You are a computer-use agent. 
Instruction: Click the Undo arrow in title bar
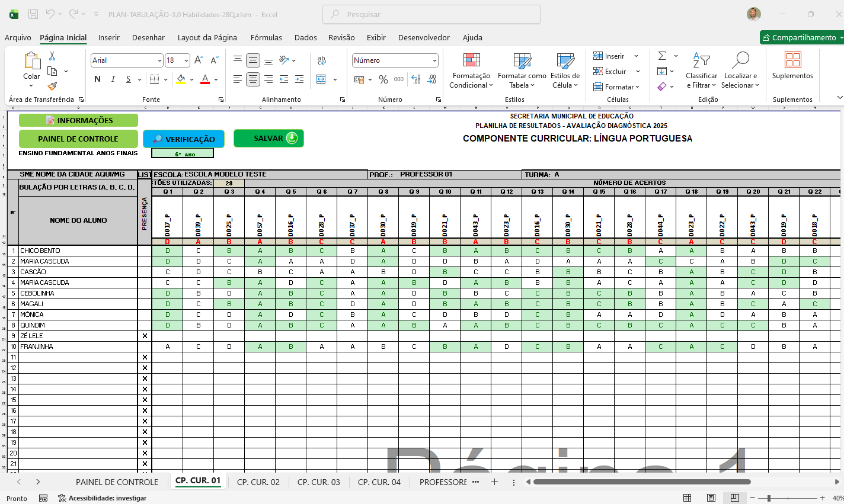[50, 14]
